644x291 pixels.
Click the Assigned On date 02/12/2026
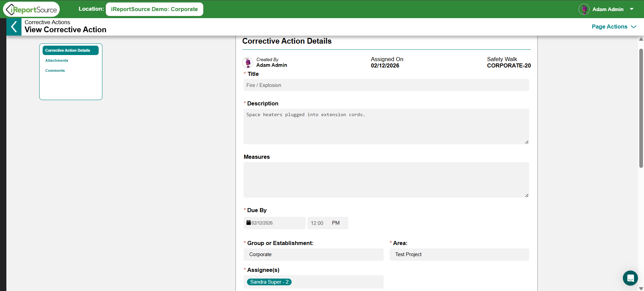click(385, 65)
